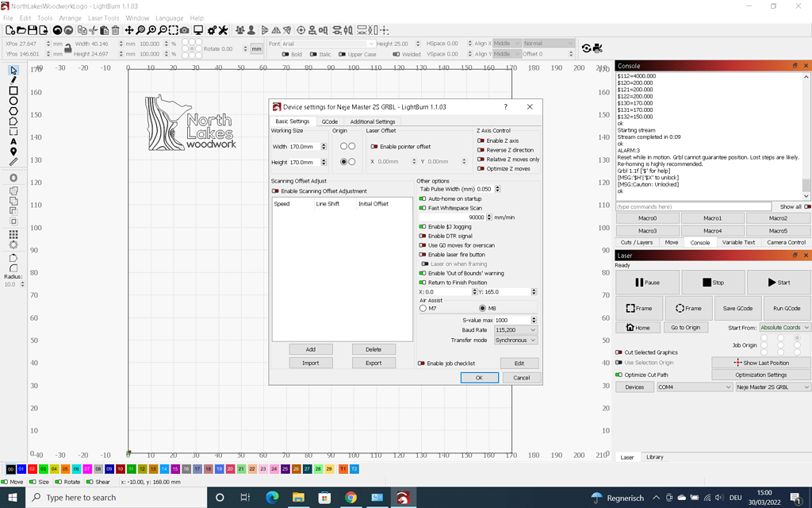
Task: Open the Neje Master 2S GRBL device dropdown
Action: (x=772, y=387)
